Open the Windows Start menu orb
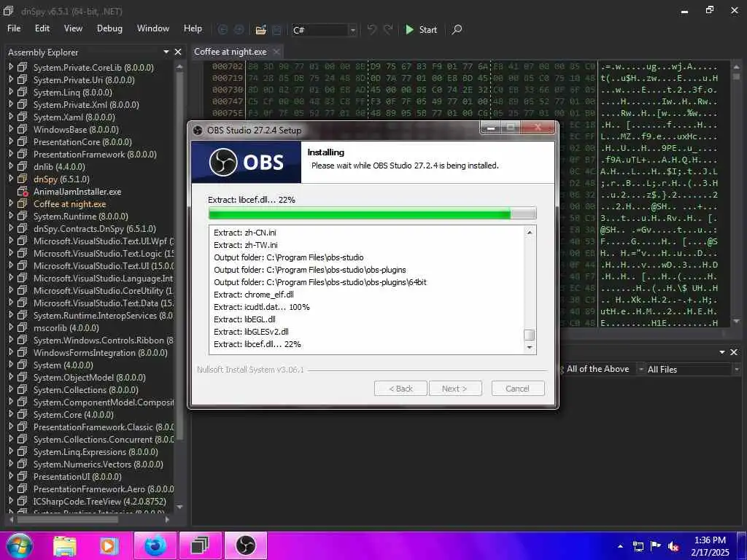 pos(19,545)
